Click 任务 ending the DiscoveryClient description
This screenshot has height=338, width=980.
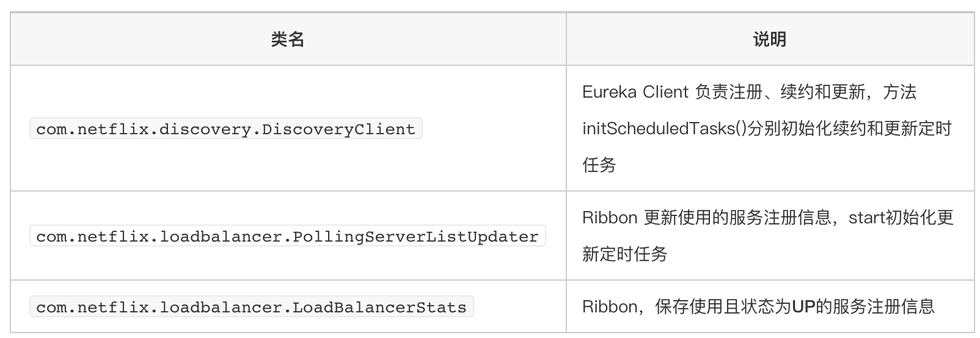[x=599, y=165]
